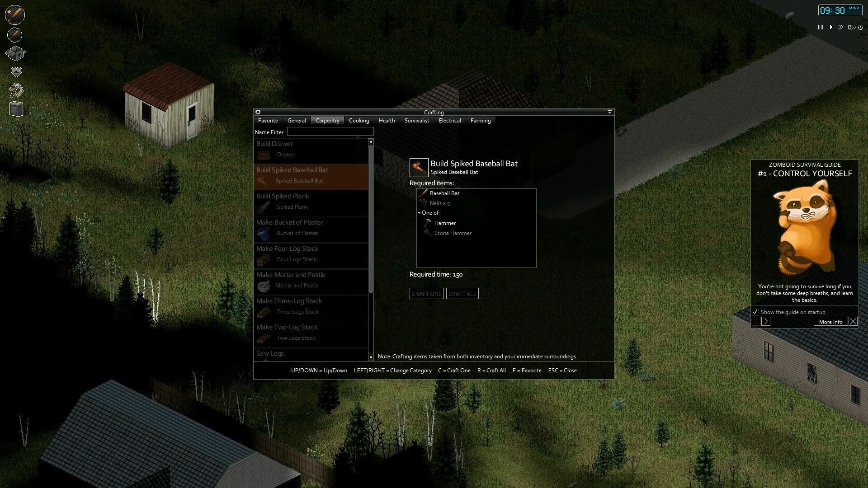This screenshot has height=488, width=868.
Task: Click the Baseball Bat required item icon
Action: [422, 192]
